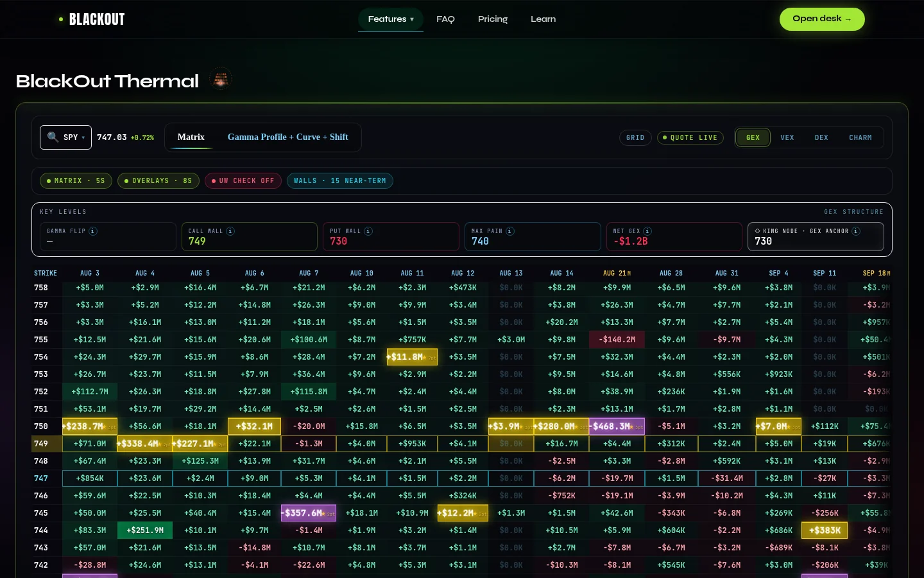Click the +$112.7M cell in row 752
The height and width of the screenshot is (578, 924).
tap(90, 392)
